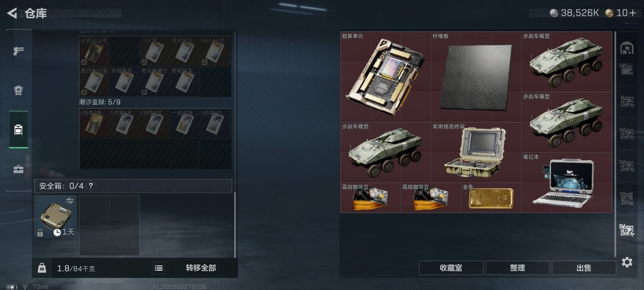Screen dimensions: 644x290
Task: Select the clipboard key-card sidebar tab
Action: 19,130
